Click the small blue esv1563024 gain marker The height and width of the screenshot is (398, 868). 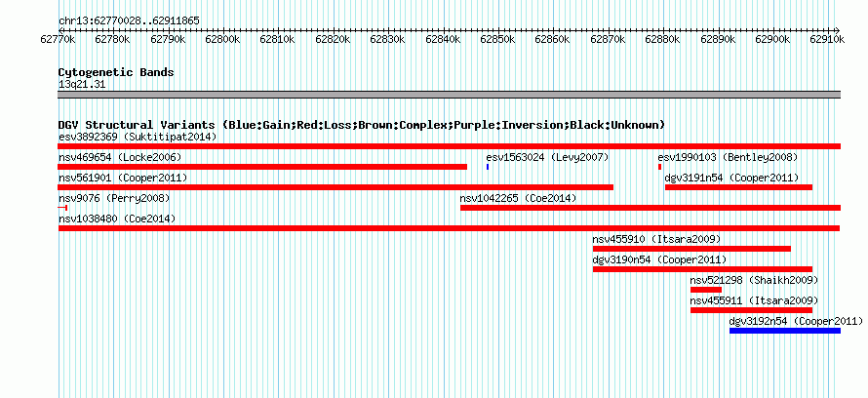(488, 167)
